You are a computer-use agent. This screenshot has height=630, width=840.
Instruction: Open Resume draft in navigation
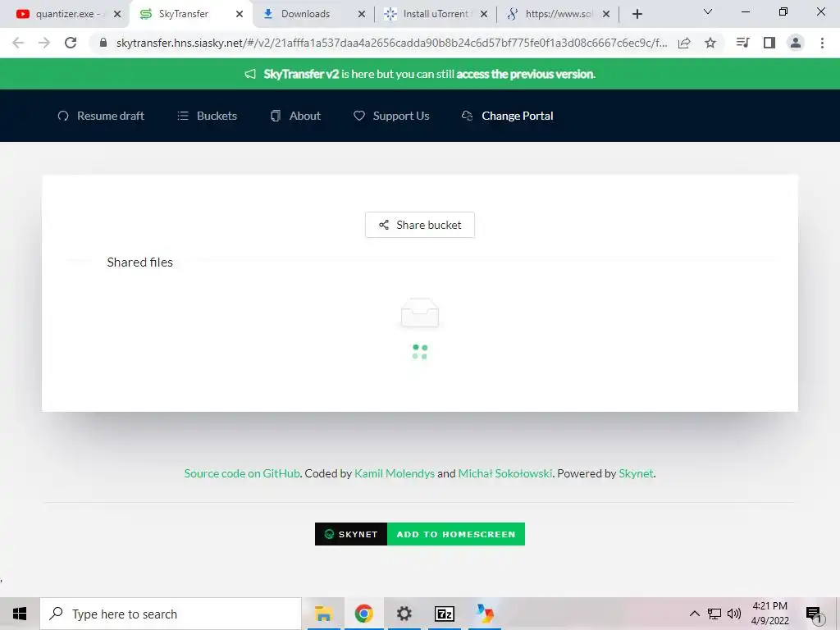click(x=101, y=116)
